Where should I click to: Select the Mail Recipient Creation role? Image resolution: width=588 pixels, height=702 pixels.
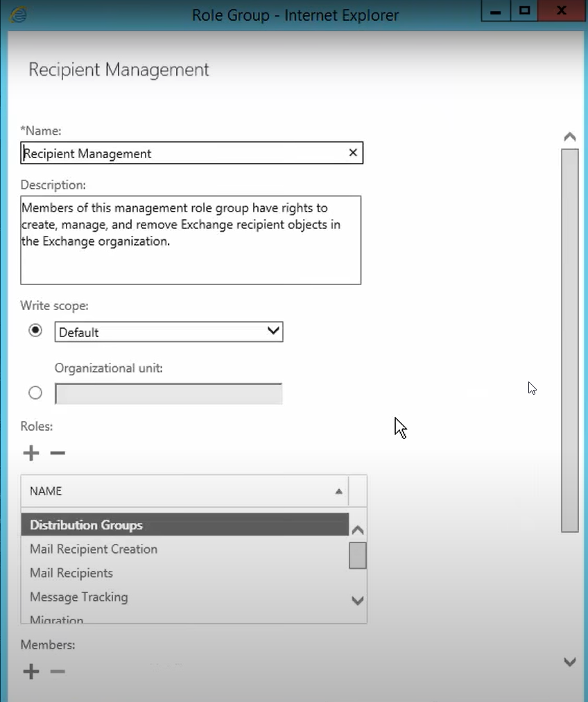click(x=185, y=549)
